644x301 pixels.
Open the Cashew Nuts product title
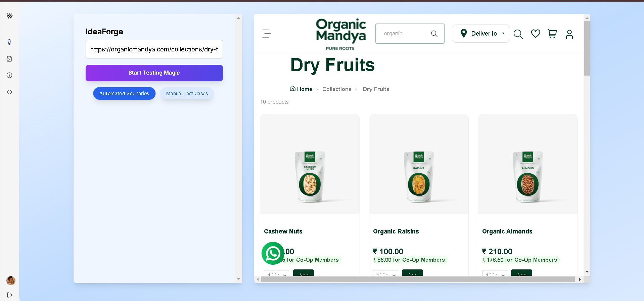point(283,231)
